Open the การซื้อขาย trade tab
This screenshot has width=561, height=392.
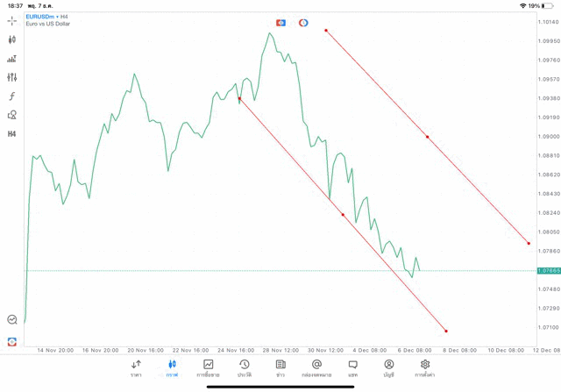tap(209, 367)
